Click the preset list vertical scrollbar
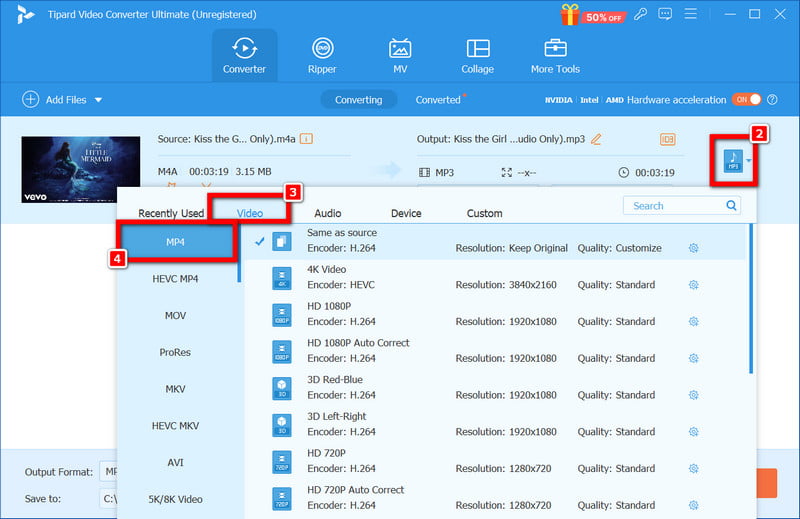The height and width of the screenshot is (519, 800). tap(751, 299)
